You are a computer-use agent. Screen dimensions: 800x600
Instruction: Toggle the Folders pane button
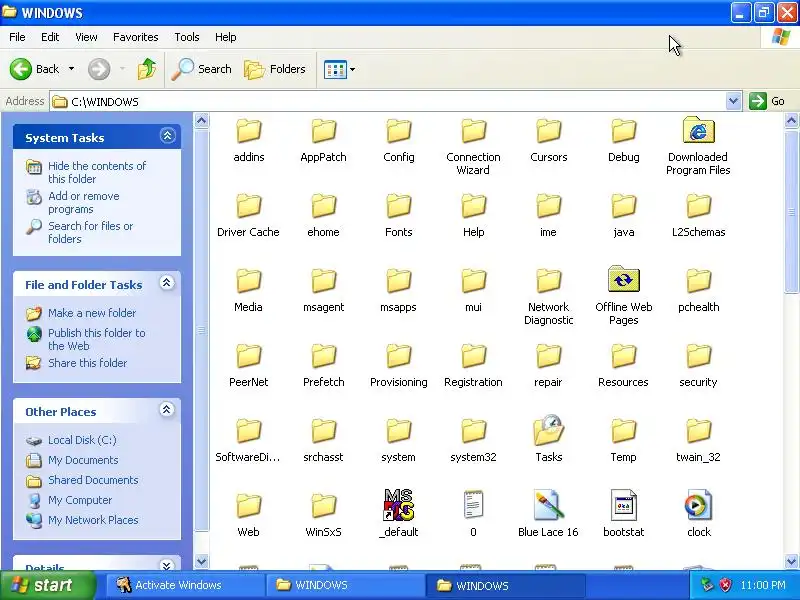click(275, 69)
